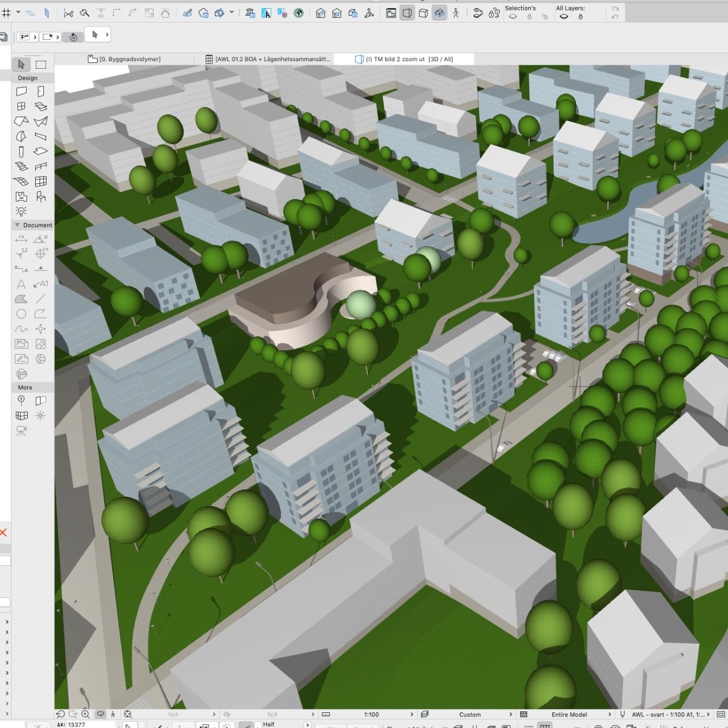
Task: Click the Zoom In magnifier icon
Action: [86, 714]
